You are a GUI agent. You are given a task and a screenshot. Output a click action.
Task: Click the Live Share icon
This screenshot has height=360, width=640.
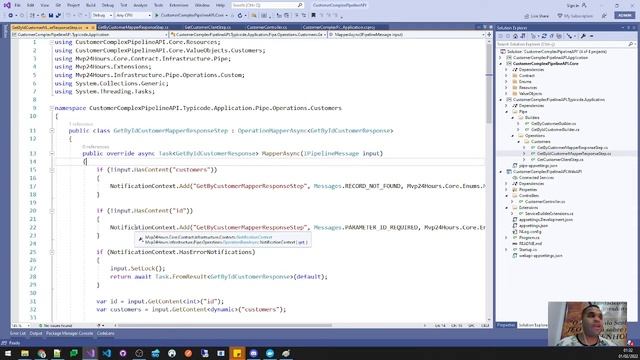pos(527,16)
